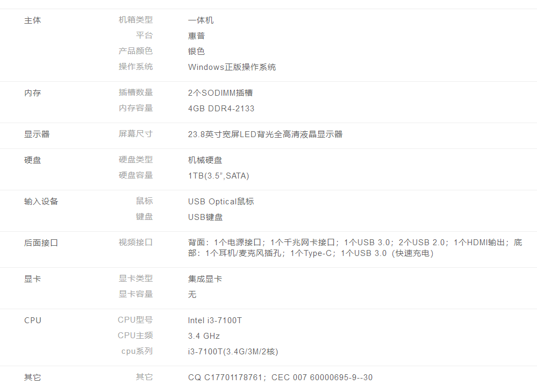
Task: Click the 主体 section heading
Action: click(32, 20)
